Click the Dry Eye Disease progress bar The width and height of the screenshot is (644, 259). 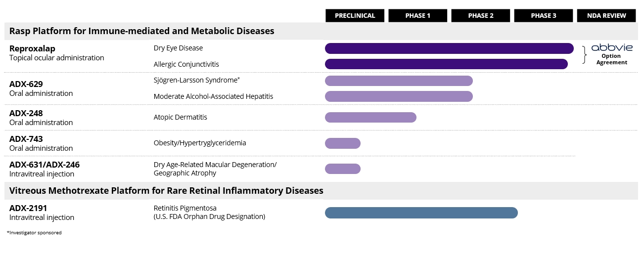[x=449, y=48]
